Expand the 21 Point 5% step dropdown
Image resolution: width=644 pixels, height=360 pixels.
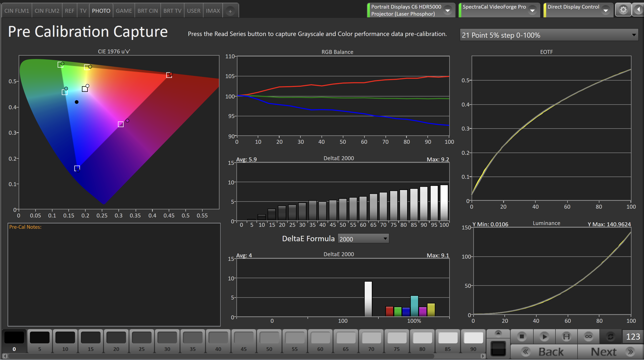pos(549,35)
